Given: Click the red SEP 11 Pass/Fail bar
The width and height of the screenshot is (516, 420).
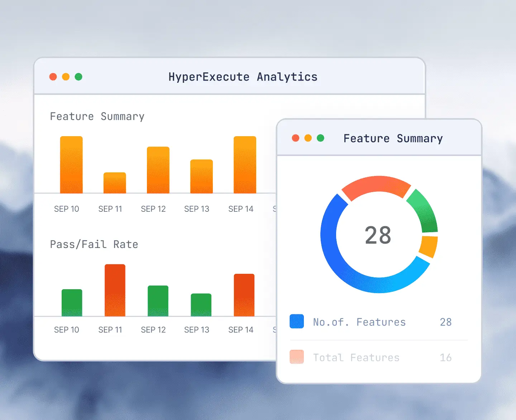Looking at the screenshot, I should click(x=115, y=290).
